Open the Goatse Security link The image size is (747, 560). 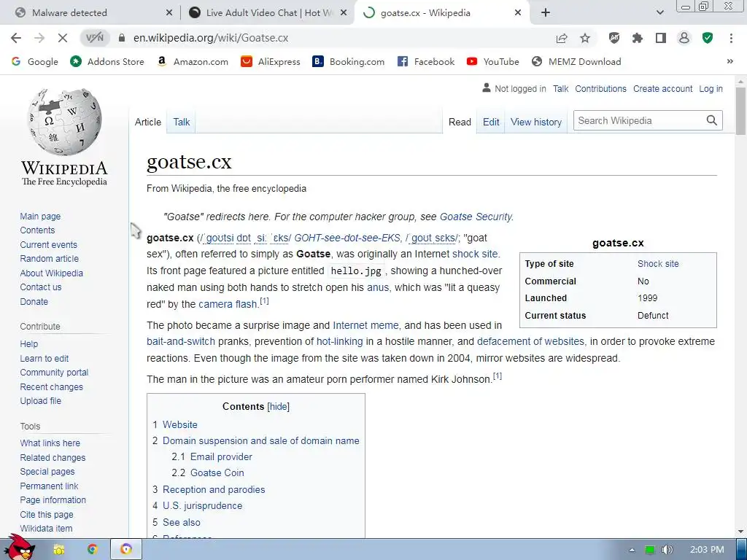click(476, 217)
